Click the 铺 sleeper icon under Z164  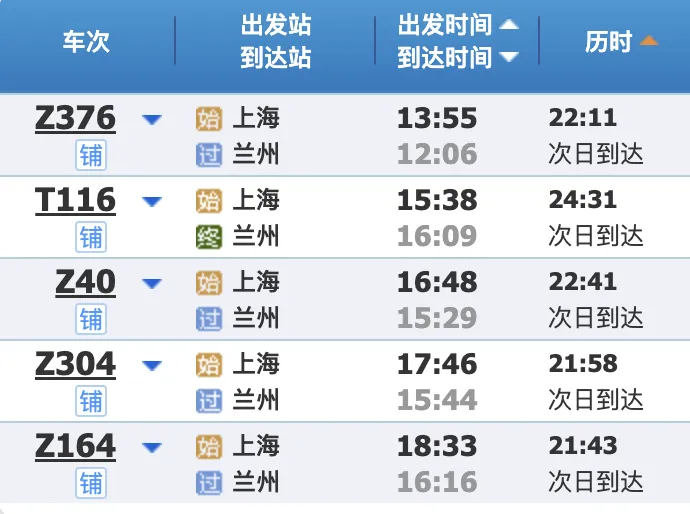pos(91,483)
